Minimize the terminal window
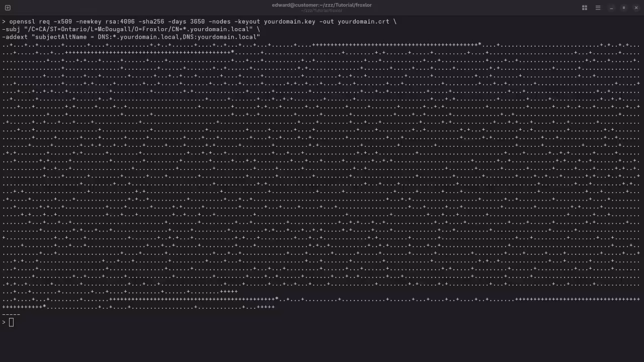 click(611, 8)
